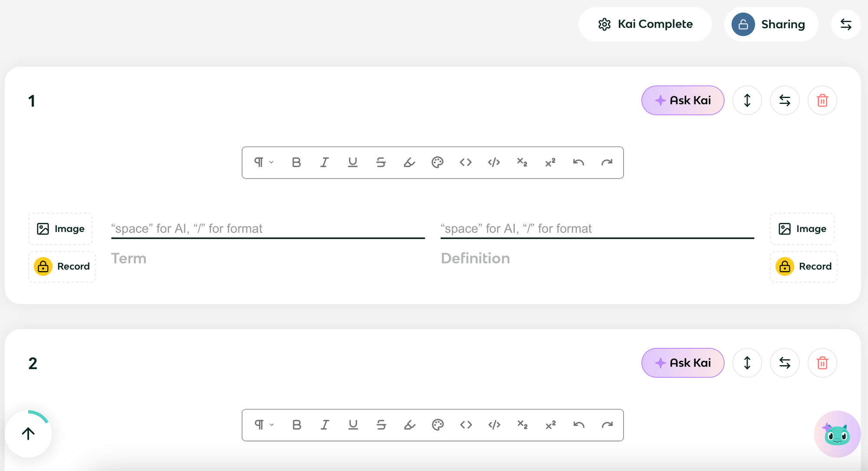Click the highlighter icon in card 1
The width and height of the screenshot is (868, 471).
(409, 162)
